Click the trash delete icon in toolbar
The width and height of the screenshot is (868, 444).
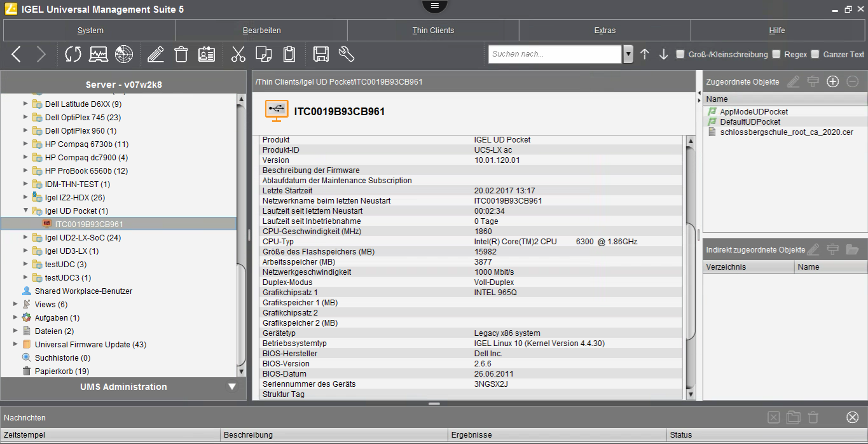[181, 54]
